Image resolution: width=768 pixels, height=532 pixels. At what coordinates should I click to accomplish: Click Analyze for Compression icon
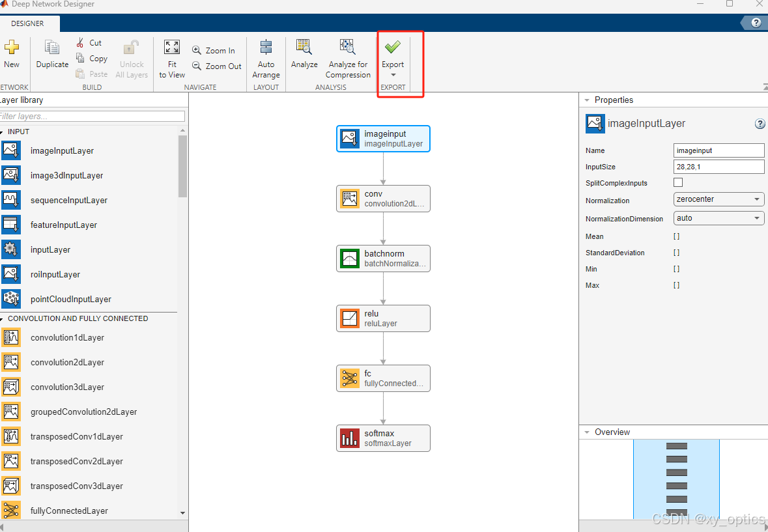point(347,47)
